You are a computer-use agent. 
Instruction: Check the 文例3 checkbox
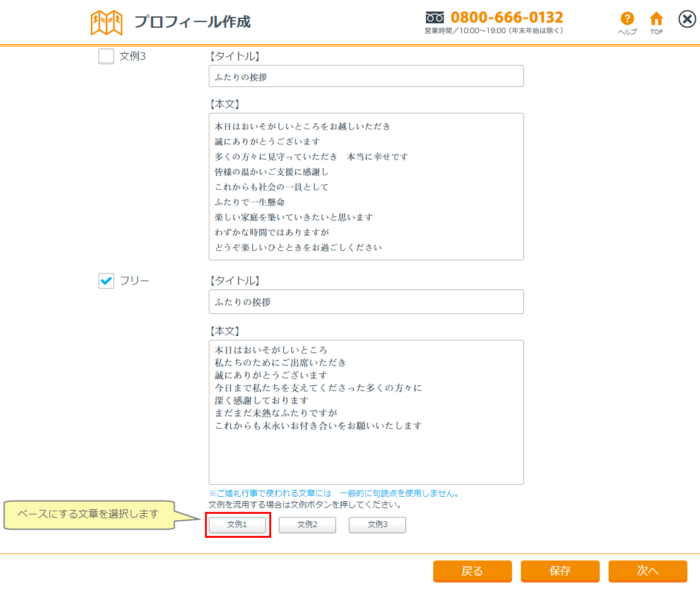coord(107,57)
